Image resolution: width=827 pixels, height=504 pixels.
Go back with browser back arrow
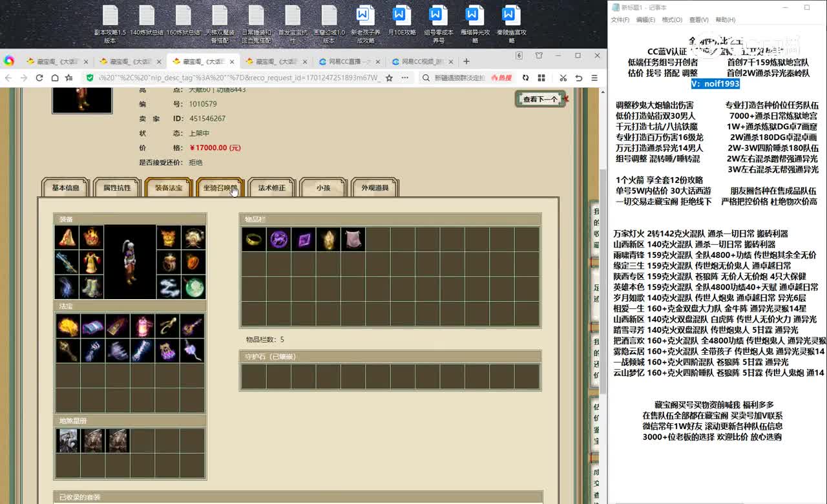click(x=8, y=78)
